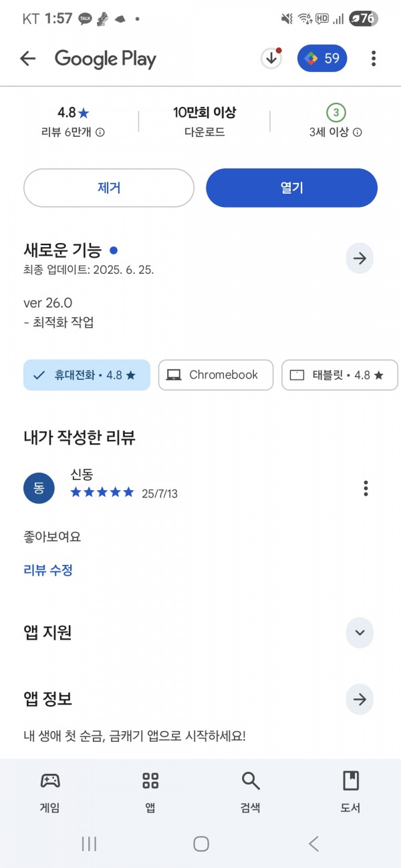Switch to the 게임 tab
This screenshot has height=868, width=401.
tap(50, 793)
